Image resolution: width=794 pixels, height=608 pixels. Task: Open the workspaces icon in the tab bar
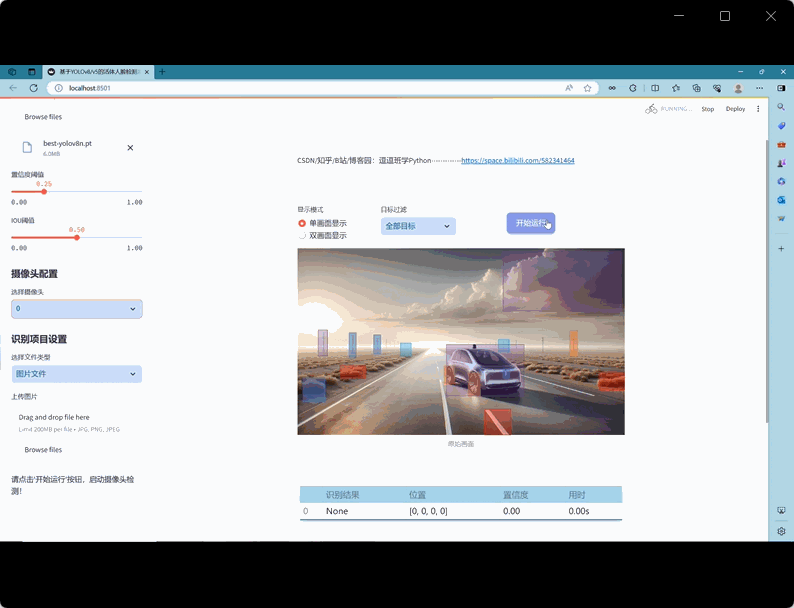12,72
